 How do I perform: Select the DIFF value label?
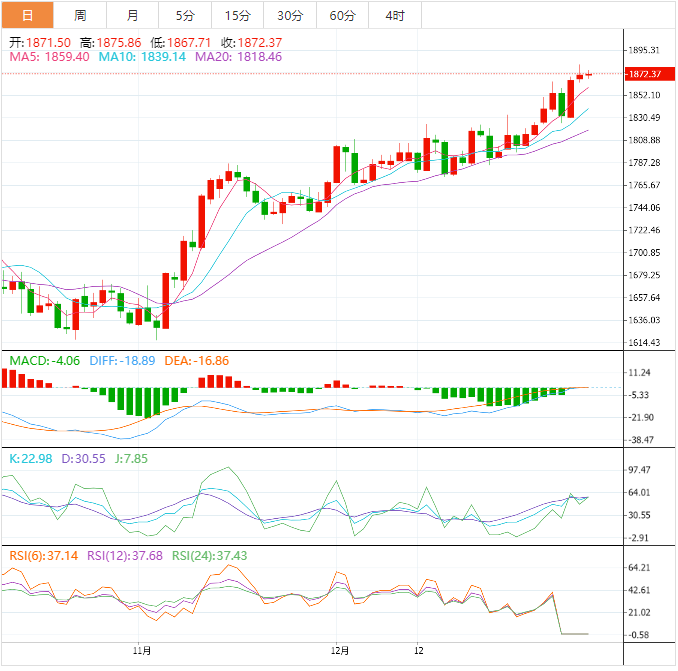tap(110, 360)
